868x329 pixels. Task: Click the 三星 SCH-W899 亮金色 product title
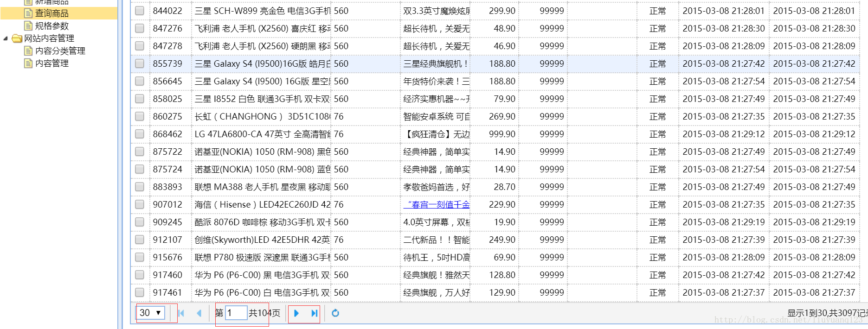263,11
